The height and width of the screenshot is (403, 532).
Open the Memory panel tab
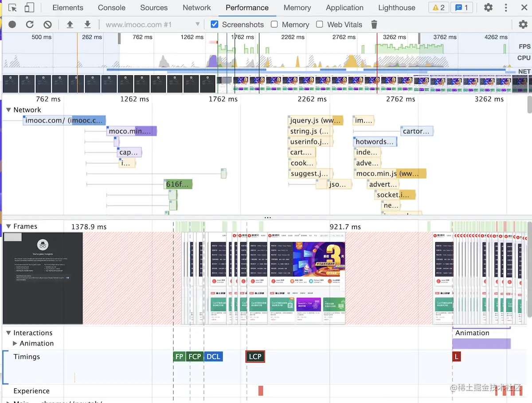297,8
